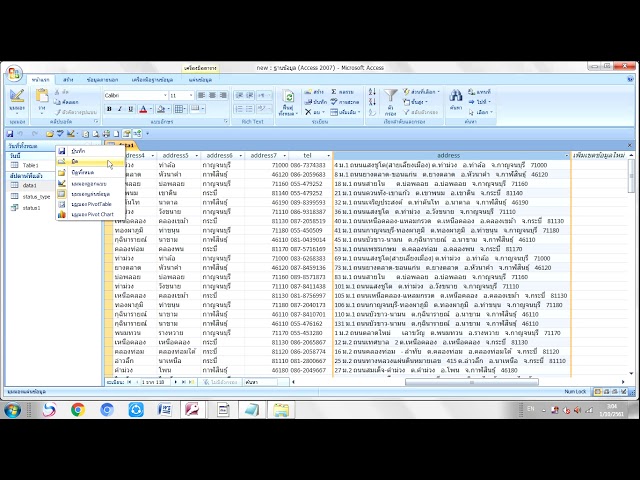640x480 pixels.
Task: Click the Replace icon beside Find
Action: click(472, 92)
